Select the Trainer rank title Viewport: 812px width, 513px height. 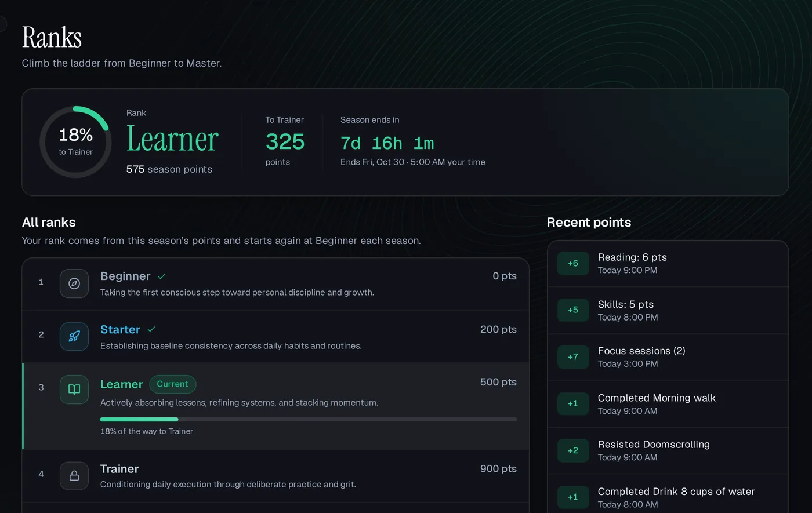tap(119, 469)
